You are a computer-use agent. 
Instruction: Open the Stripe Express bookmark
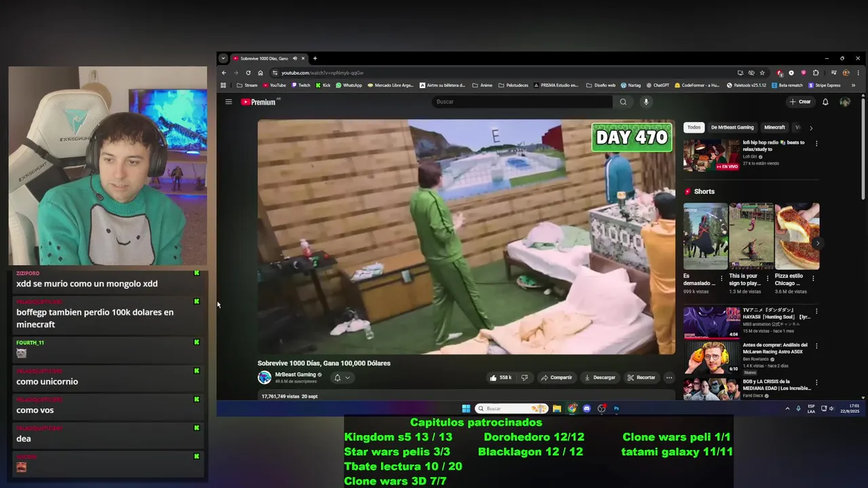(824, 85)
